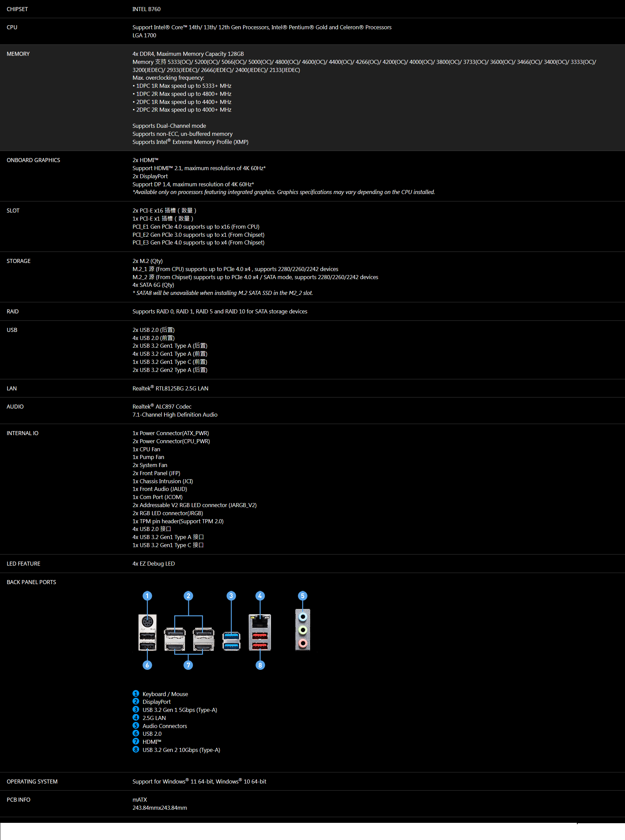The width and height of the screenshot is (625, 840).
Task: Click blue marker 2 above the DisplayPort connectors
Action: 188,596
